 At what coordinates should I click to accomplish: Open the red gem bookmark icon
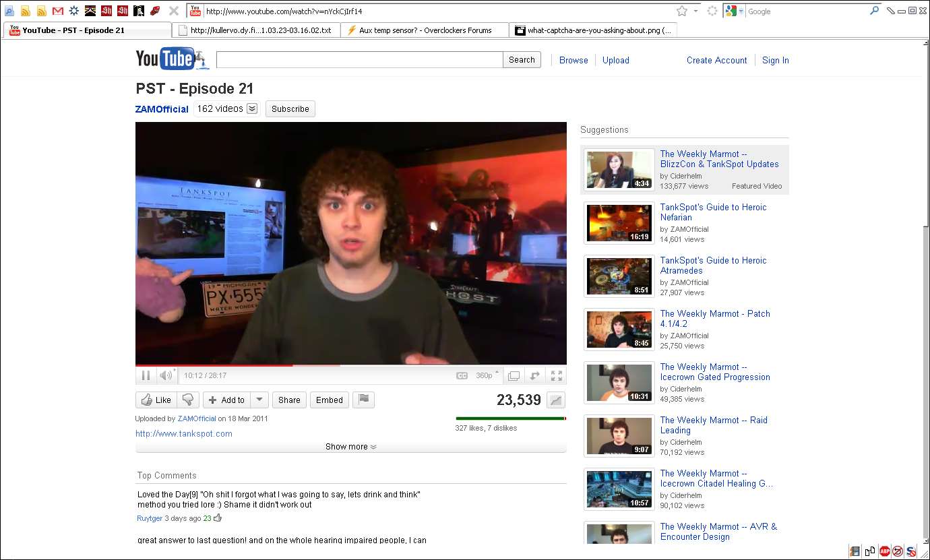(x=155, y=11)
